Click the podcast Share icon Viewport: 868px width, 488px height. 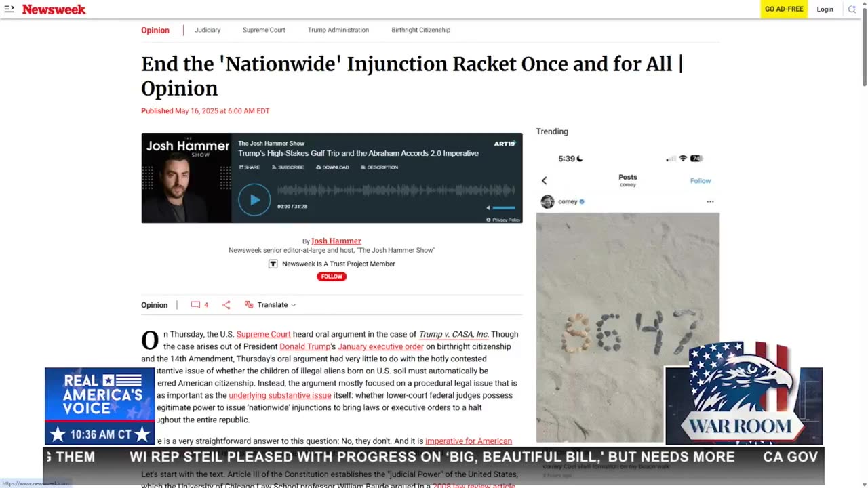pyautogui.click(x=249, y=167)
